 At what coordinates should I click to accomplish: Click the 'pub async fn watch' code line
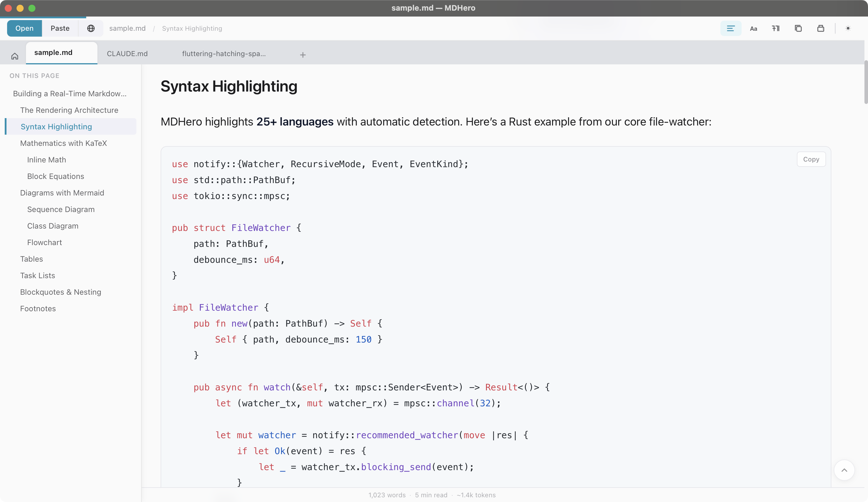(372, 387)
